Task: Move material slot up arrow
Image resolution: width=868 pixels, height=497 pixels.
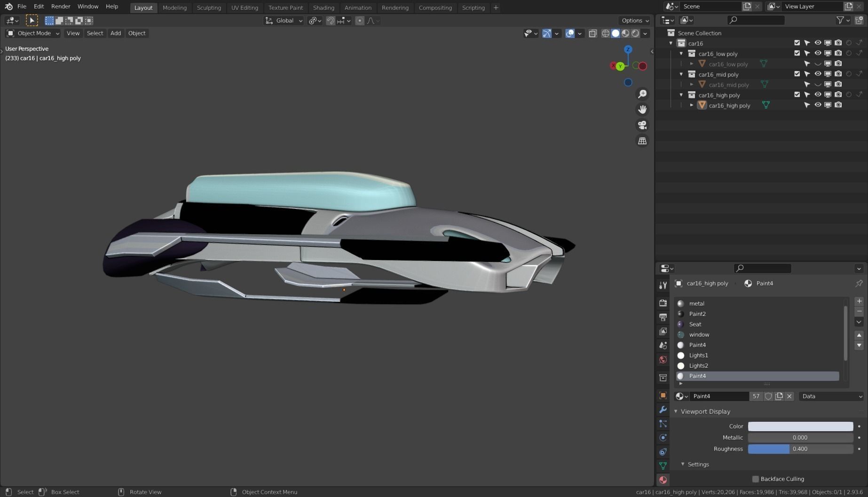Action: pyautogui.click(x=859, y=335)
